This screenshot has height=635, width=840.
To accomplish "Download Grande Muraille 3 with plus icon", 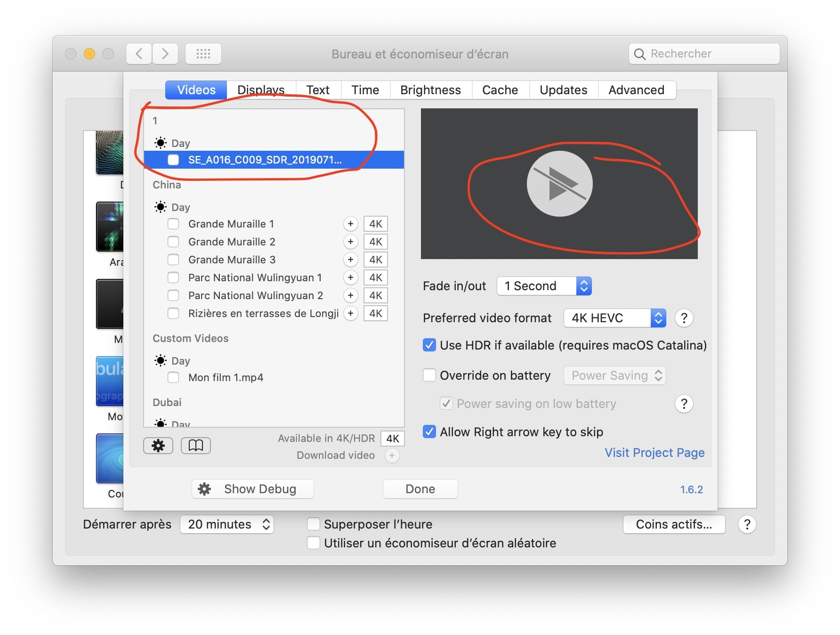I will click(x=350, y=260).
